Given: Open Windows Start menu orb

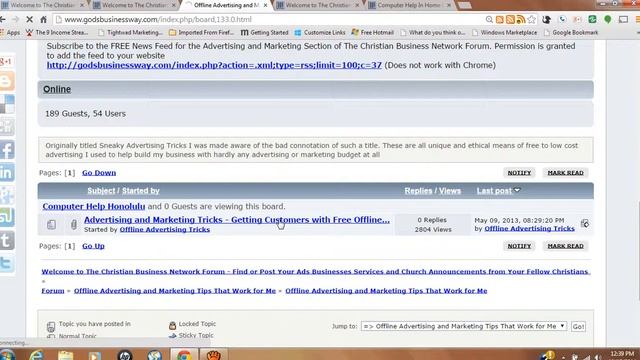Looking at the screenshot, I should [x=7, y=355].
